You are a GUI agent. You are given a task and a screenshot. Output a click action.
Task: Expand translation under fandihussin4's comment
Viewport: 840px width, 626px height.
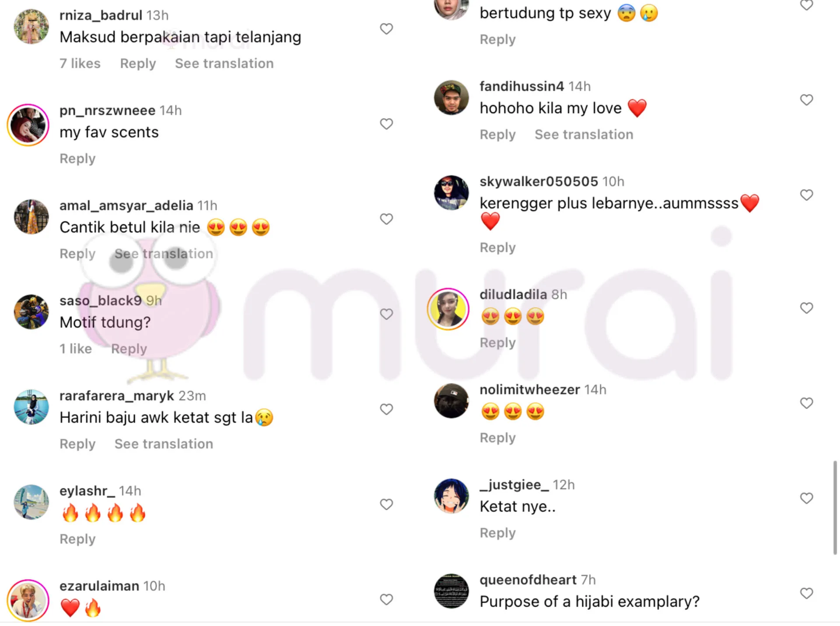click(584, 135)
